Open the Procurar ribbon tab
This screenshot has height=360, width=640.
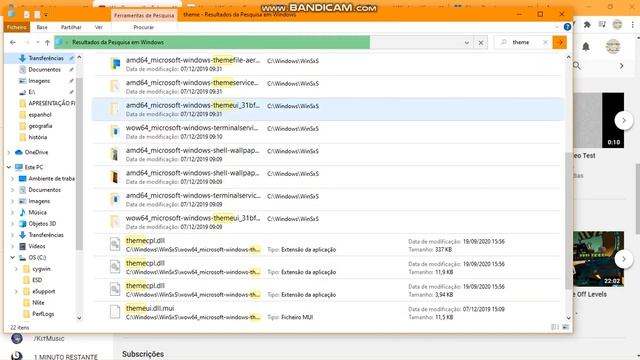pos(144,27)
